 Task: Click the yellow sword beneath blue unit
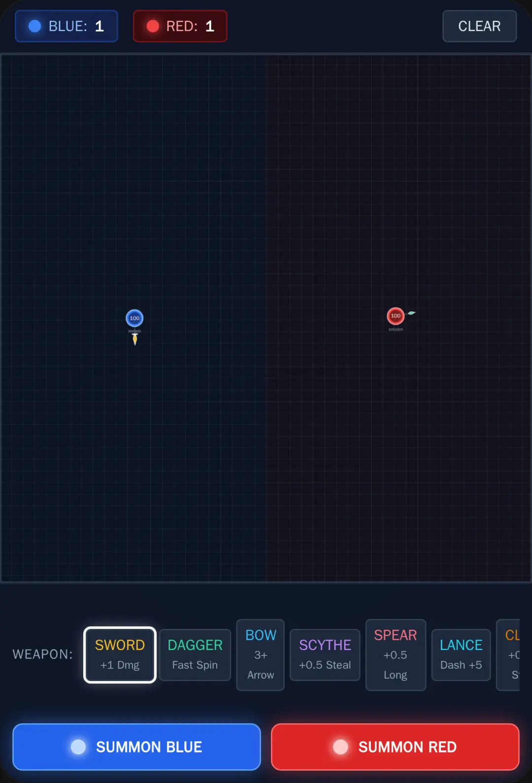coord(135,339)
